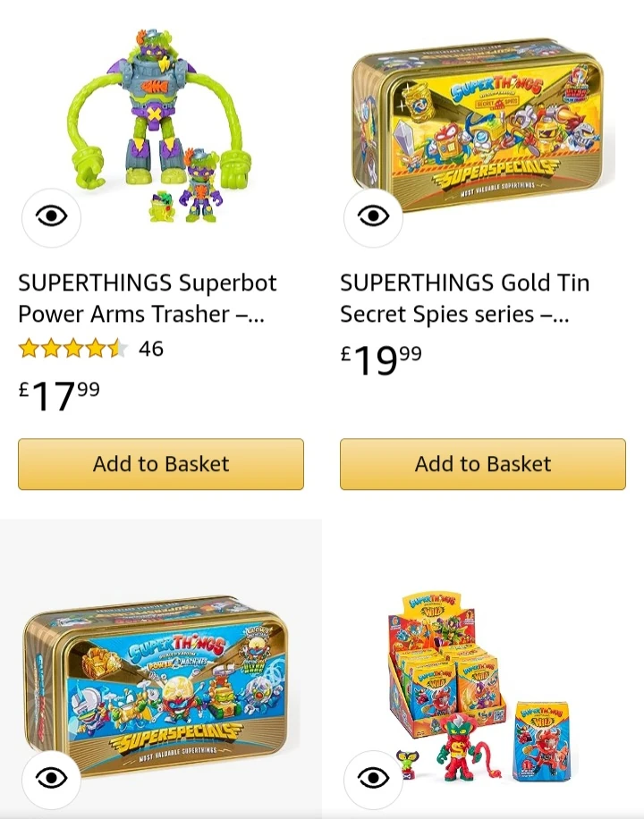
Task: Tap the eye icon on Superbot Power Arms Trasher
Action: [x=52, y=217]
